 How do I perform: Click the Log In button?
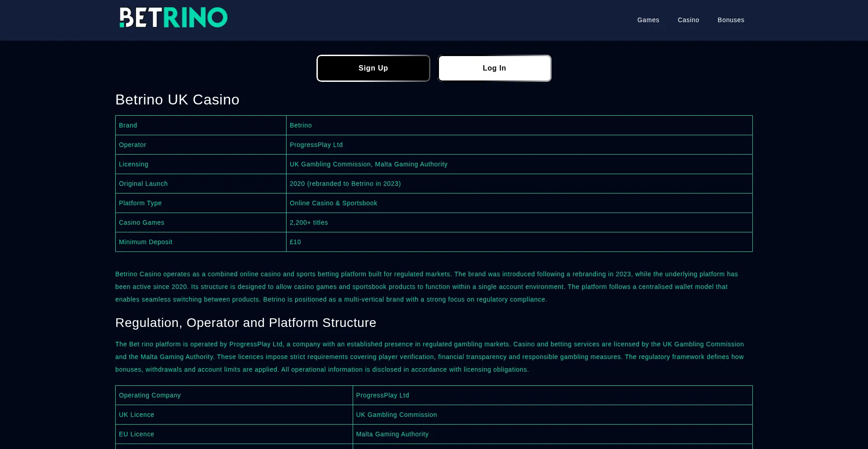(x=495, y=68)
